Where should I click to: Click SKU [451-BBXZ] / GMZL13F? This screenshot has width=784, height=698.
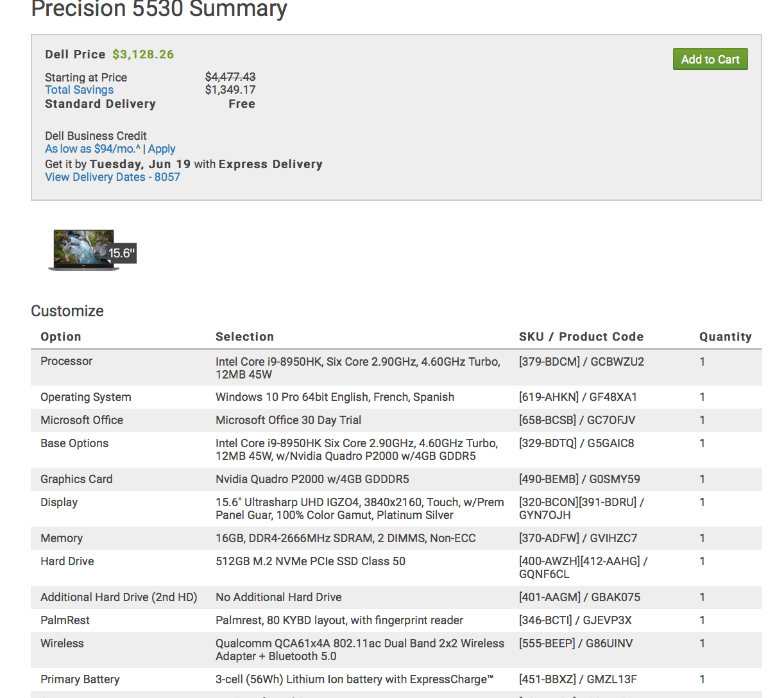pyautogui.click(x=578, y=679)
